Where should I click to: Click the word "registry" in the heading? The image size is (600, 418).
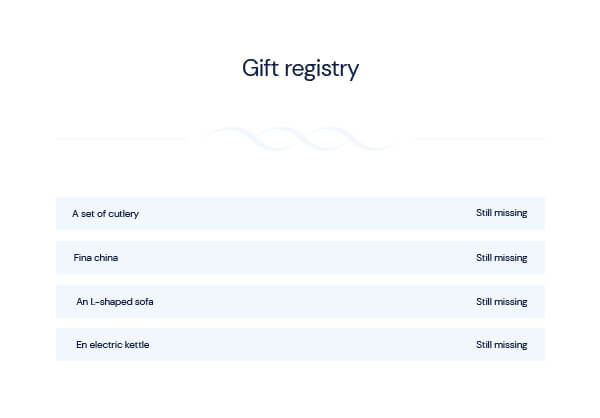click(x=320, y=70)
